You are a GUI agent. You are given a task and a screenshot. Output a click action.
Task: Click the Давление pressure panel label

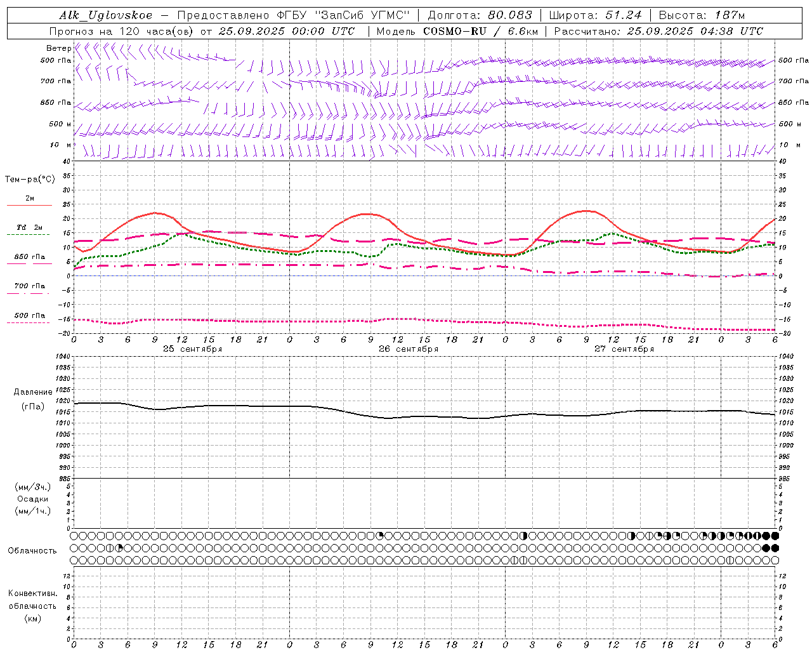tap(33, 392)
